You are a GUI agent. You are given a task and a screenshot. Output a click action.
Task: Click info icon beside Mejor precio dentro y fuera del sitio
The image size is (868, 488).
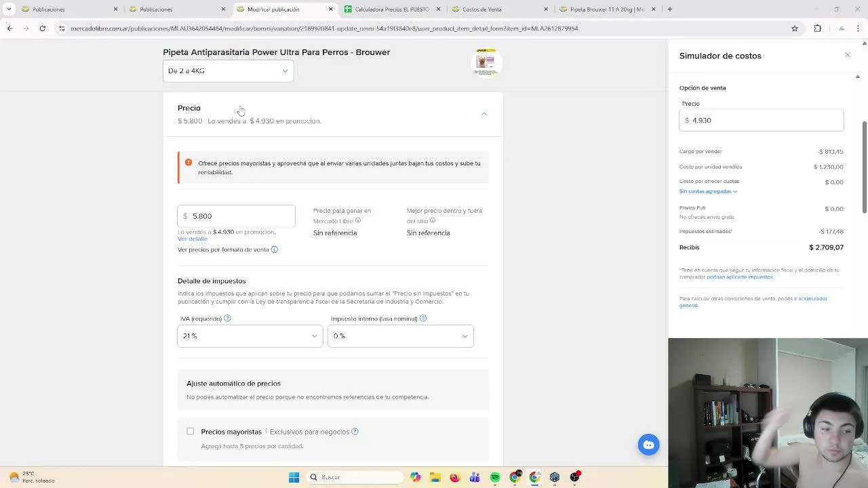[432, 220]
